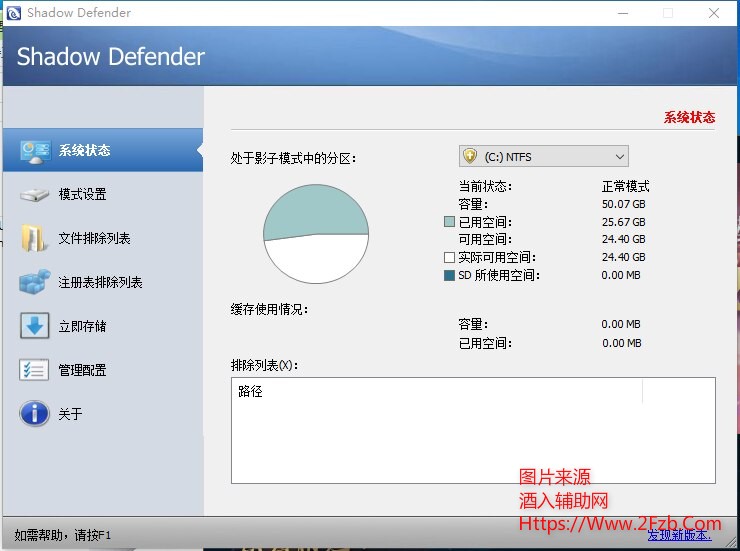Click the red 系统状态 page heading
The height and width of the screenshot is (551, 740).
coord(690,117)
